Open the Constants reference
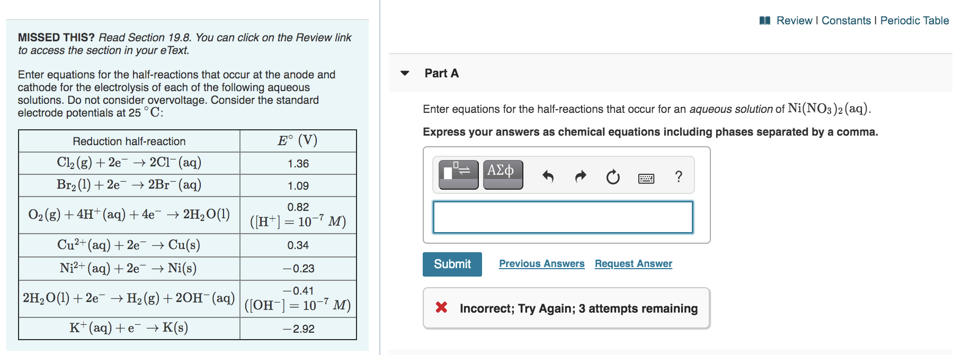The width and height of the screenshot is (980, 355). click(x=846, y=21)
